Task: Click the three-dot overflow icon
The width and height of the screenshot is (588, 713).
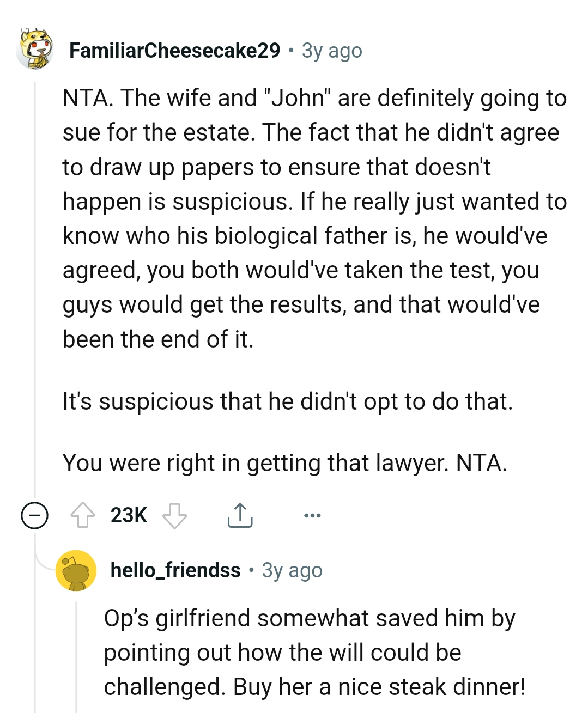Action: pyautogui.click(x=311, y=515)
